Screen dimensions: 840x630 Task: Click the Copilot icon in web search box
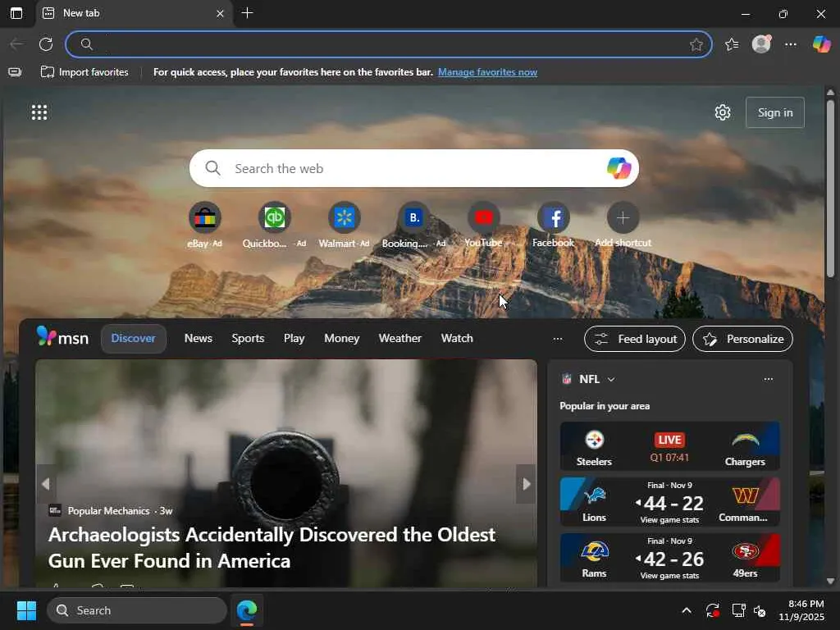pyautogui.click(x=619, y=168)
